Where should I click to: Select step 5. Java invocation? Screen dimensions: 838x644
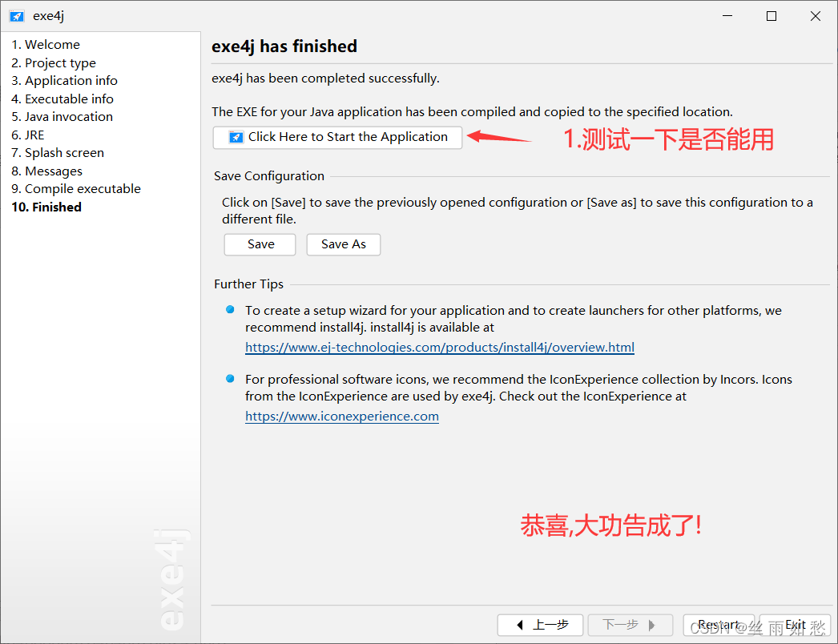(62, 116)
